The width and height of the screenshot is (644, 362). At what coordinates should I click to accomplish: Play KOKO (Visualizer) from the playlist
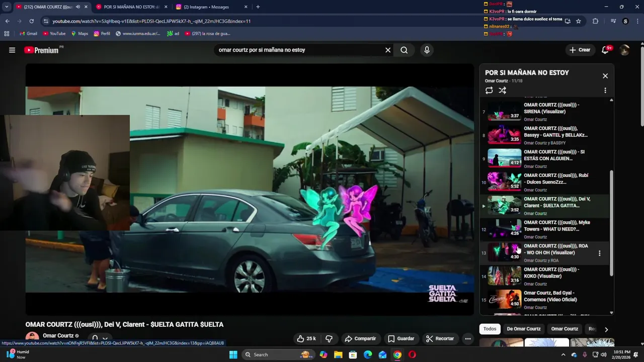[543, 276]
